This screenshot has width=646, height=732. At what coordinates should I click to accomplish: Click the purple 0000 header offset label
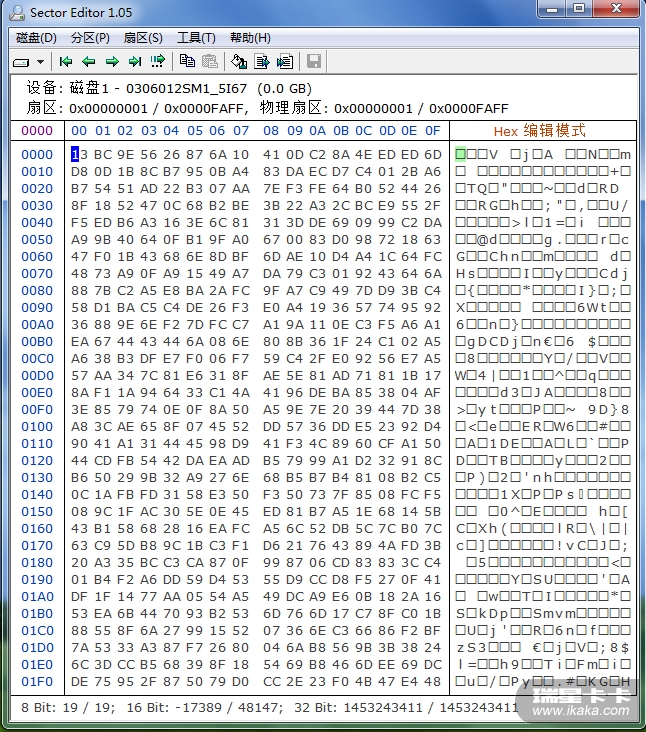37,131
